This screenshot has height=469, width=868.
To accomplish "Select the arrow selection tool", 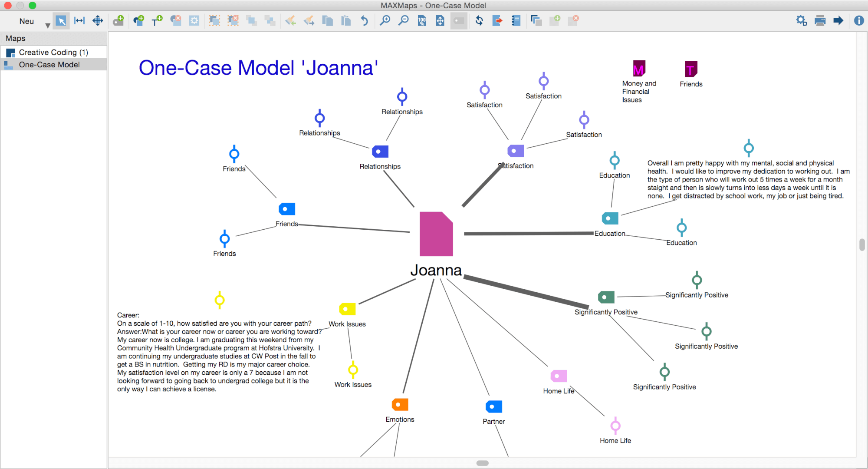I will pos(61,21).
